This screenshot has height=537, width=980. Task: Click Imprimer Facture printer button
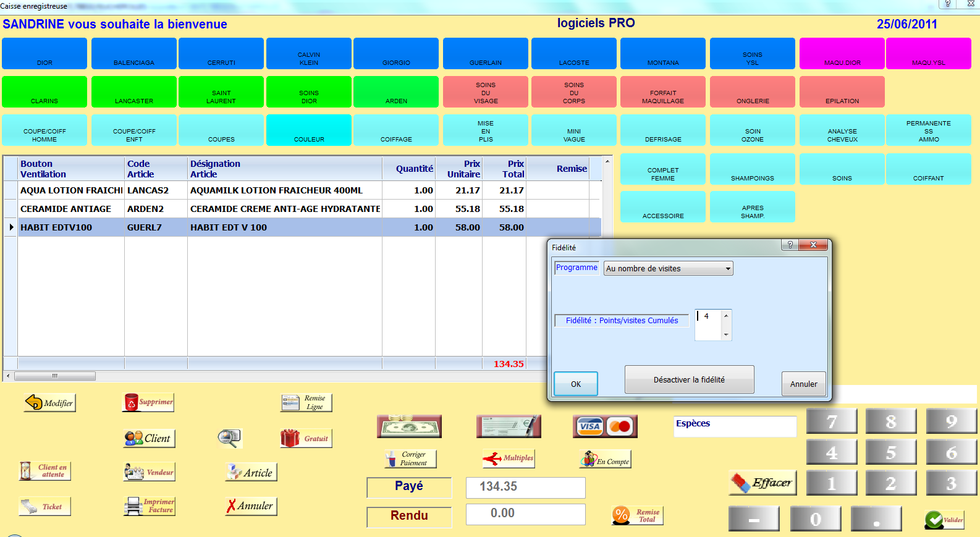coord(150,506)
